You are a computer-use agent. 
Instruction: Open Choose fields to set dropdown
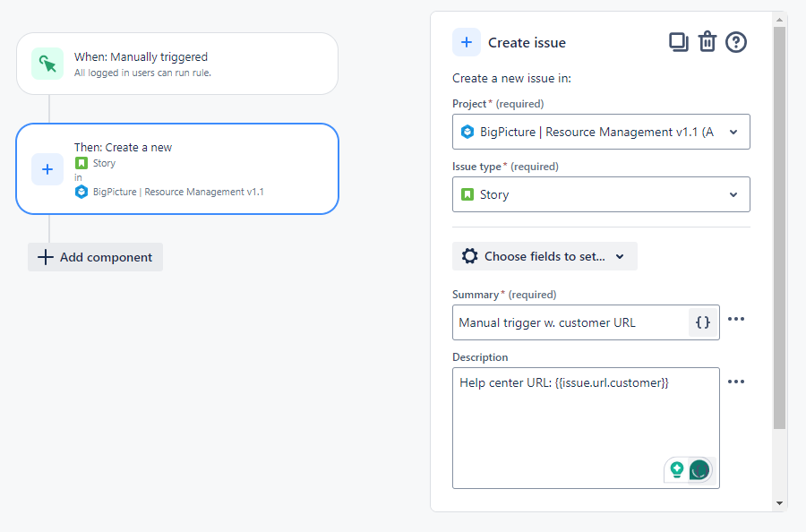tap(544, 256)
